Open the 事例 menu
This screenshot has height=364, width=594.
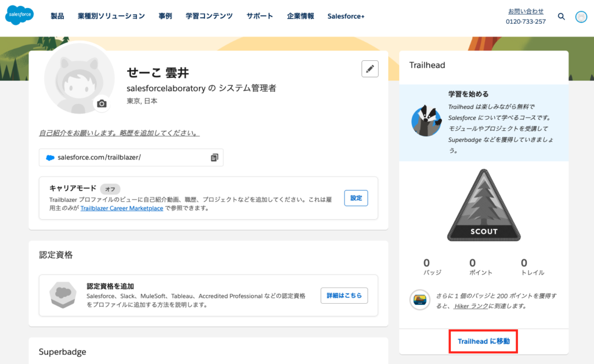point(165,16)
